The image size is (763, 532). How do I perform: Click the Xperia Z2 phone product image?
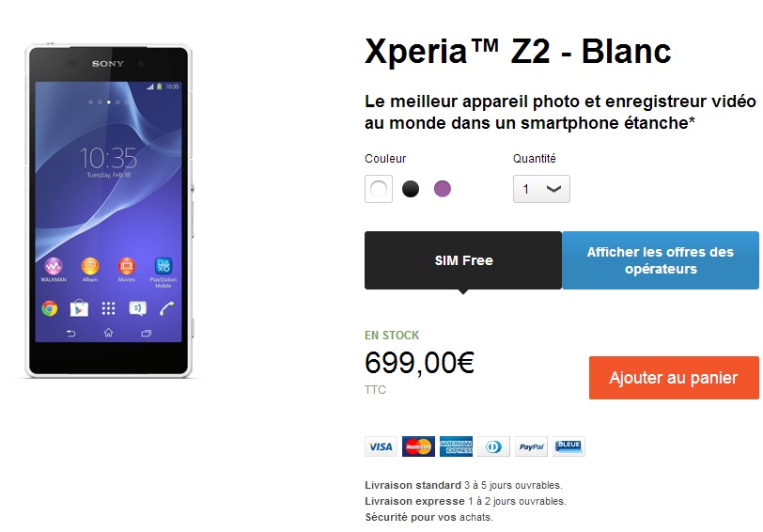[109, 211]
